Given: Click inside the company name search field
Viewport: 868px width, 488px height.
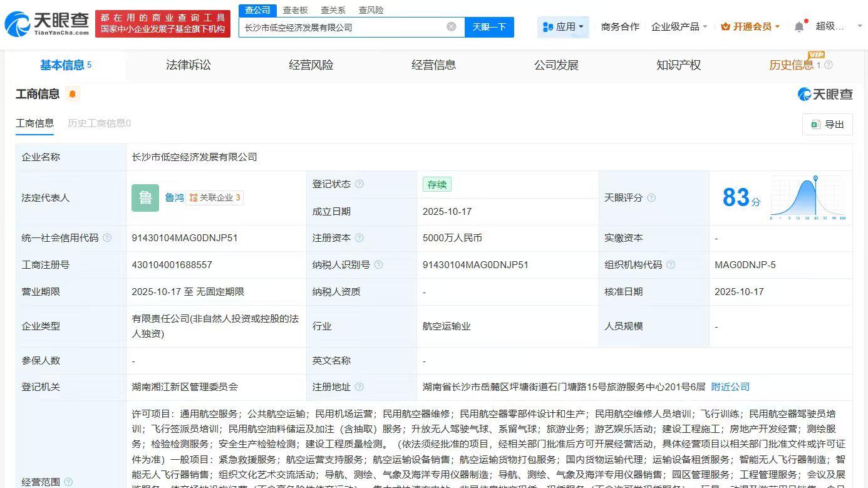Looking at the screenshot, I should click(344, 26).
